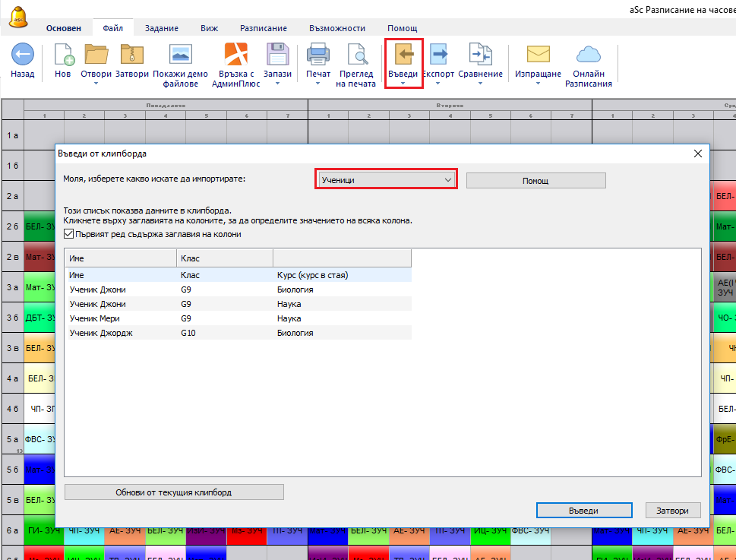This screenshot has height=560, width=736.
Task: Toggle 'Първият ред съдържа заглавия на колони' checkbox
Action: click(70, 234)
